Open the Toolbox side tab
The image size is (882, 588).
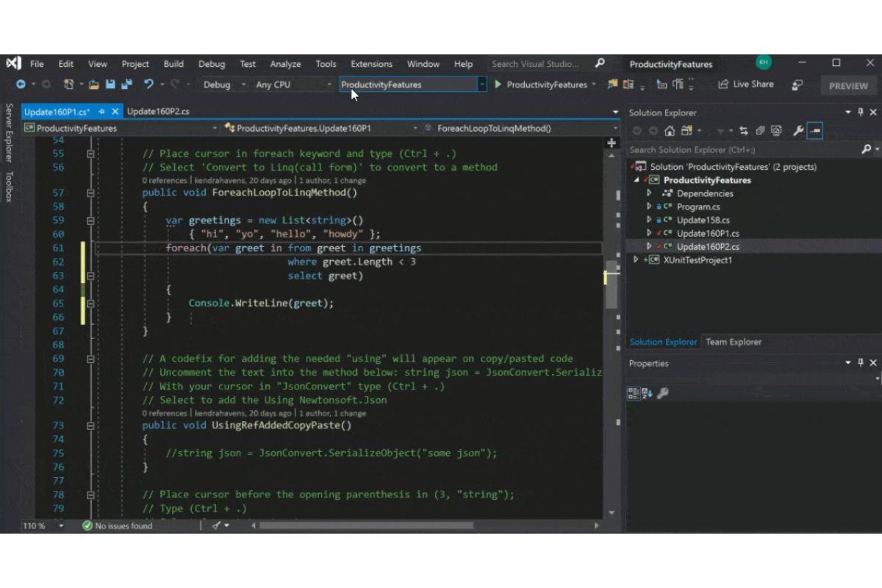click(x=9, y=187)
